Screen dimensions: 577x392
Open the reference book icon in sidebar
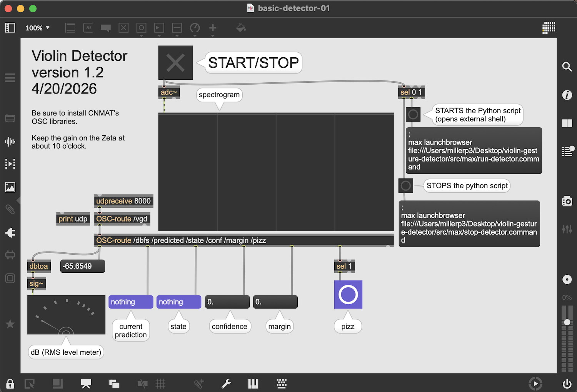pos(567,123)
